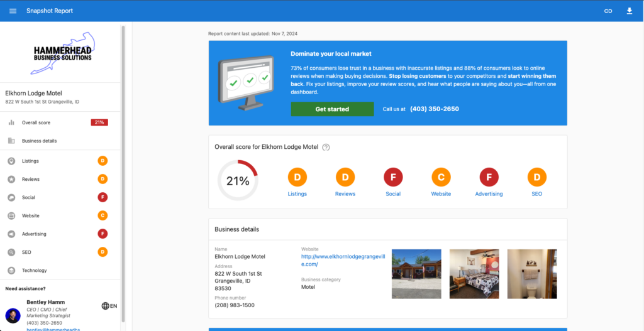Go to Website section in sidebar
Screen dimensions: 644x331
[60, 215]
